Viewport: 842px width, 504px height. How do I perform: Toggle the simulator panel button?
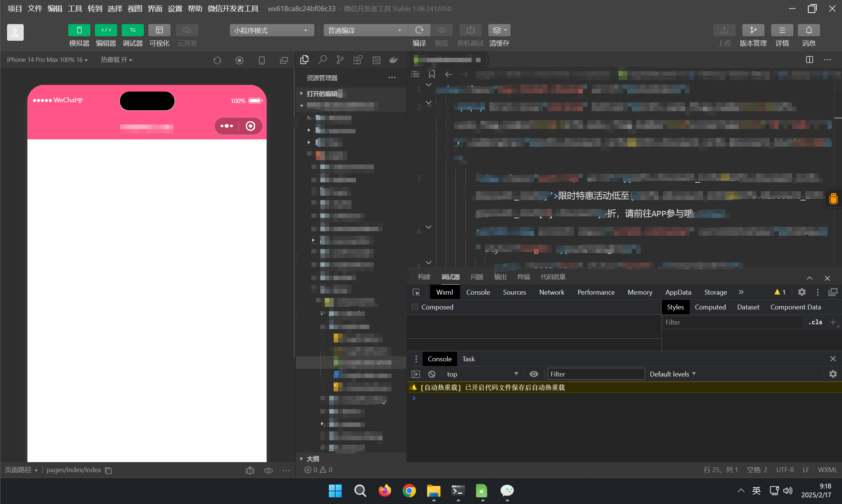point(79,30)
